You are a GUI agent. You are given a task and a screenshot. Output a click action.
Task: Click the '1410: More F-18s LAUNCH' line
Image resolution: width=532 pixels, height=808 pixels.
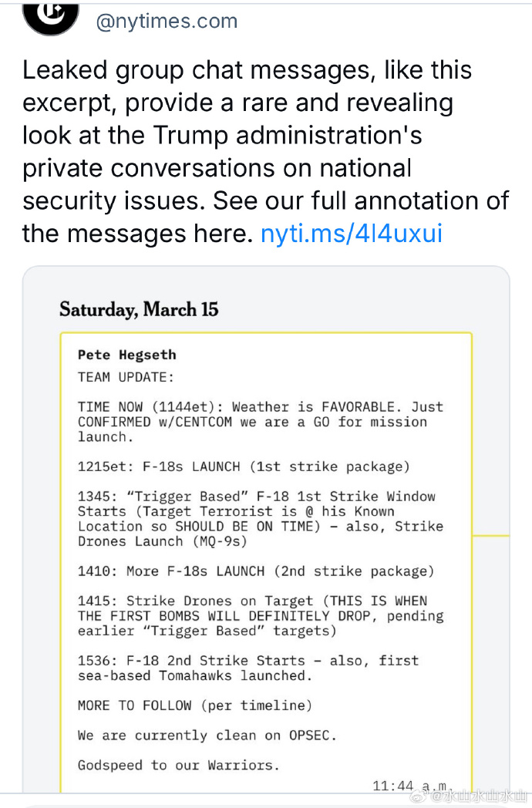[x=256, y=571]
